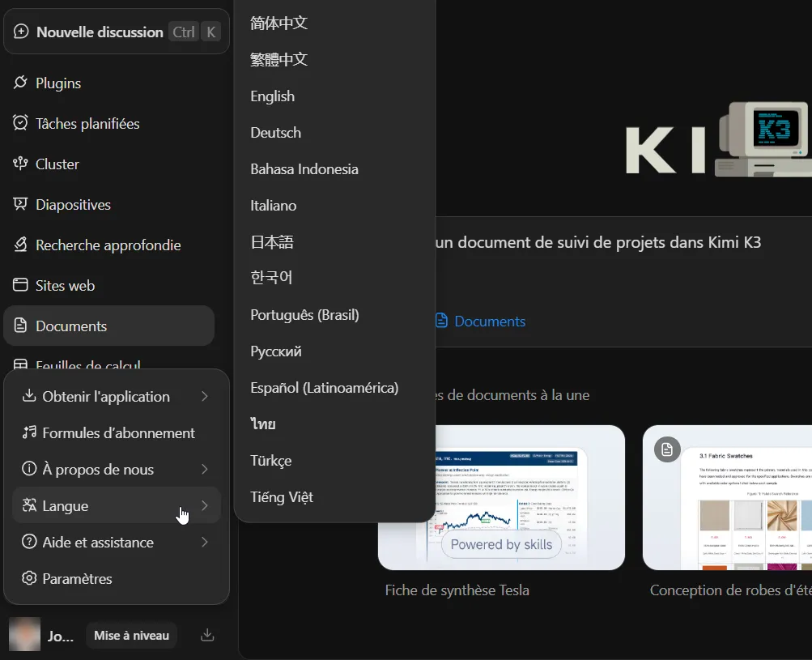Click the K3 retro computer logo
812x660 pixels.
[x=766, y=138]
